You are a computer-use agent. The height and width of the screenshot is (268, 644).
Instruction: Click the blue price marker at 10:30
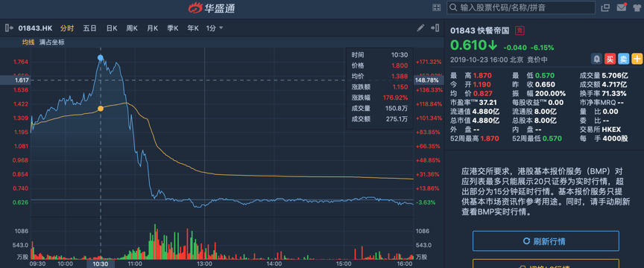coord(101,57)
